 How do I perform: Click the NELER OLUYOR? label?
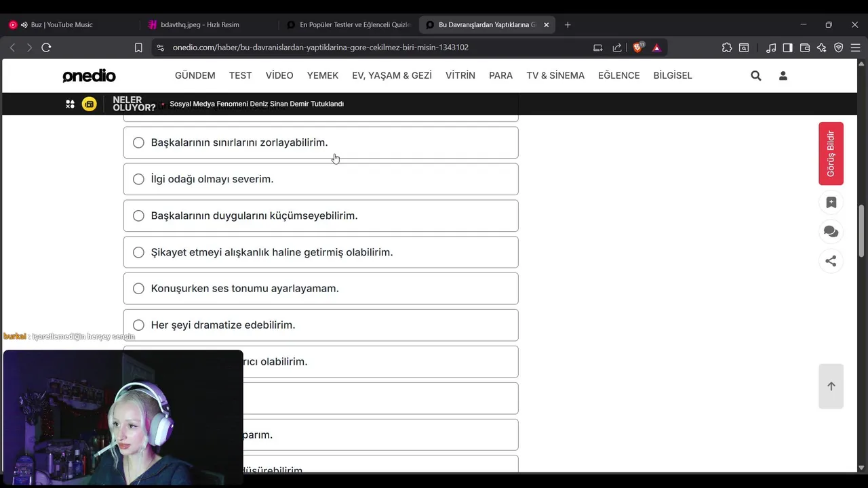tap(134, 104)
